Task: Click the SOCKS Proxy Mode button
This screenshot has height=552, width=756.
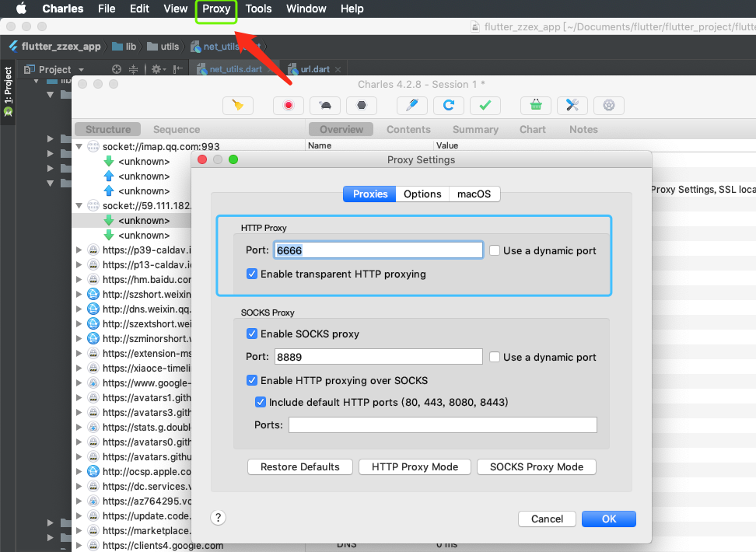Action: point(537,466)
